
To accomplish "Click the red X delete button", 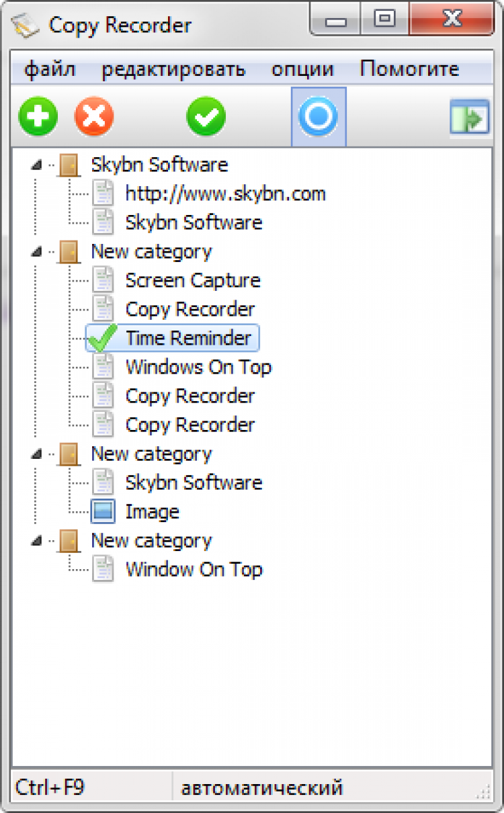I will coord(94,118).
